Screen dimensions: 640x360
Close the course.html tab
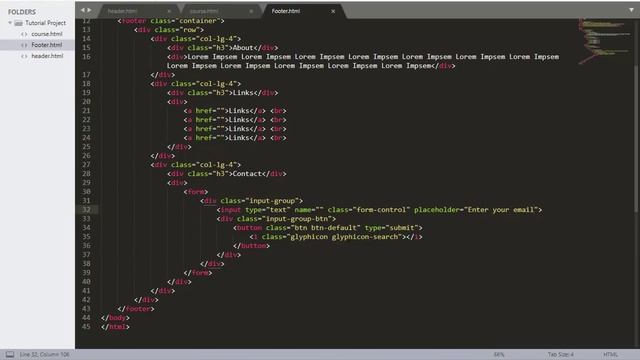(251, 11)
